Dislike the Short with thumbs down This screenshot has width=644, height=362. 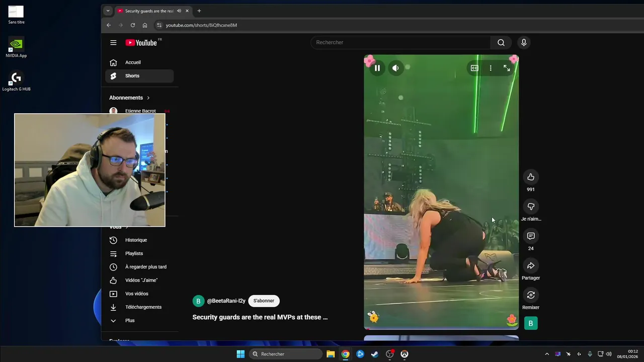(x=531, y=207)
